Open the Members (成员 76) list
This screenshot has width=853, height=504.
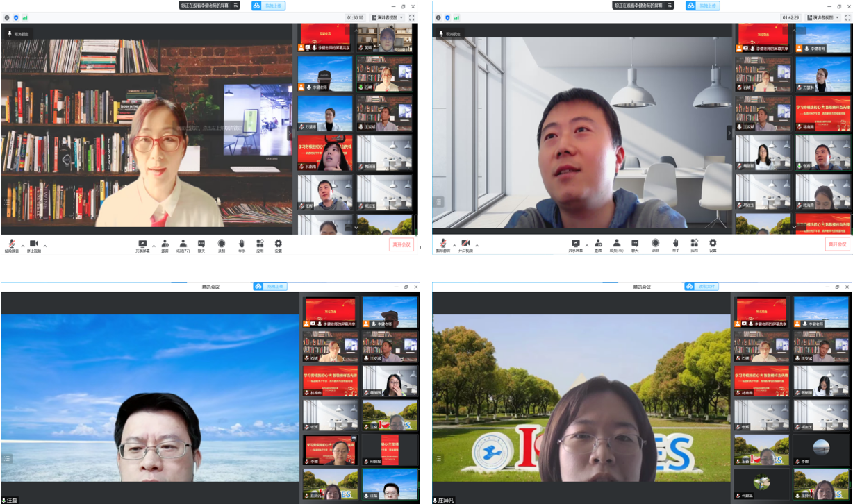tap(616, 244)
